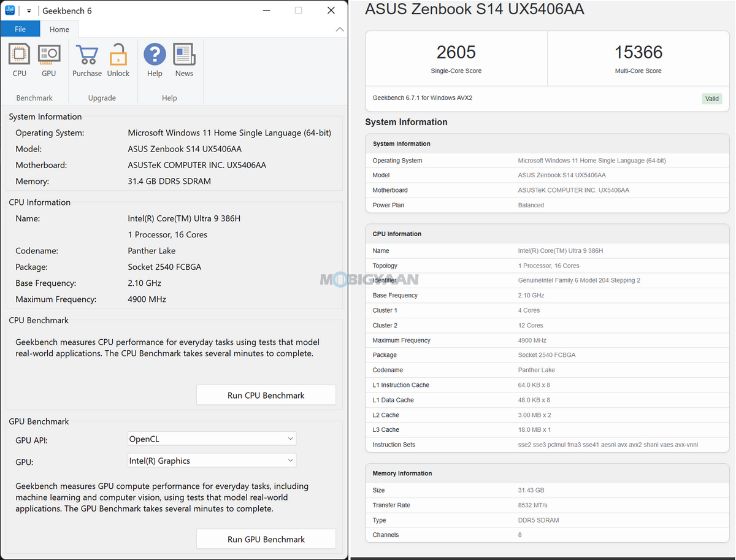Click the Cluster 1 value '4 Cores'

tap(529, 310)
